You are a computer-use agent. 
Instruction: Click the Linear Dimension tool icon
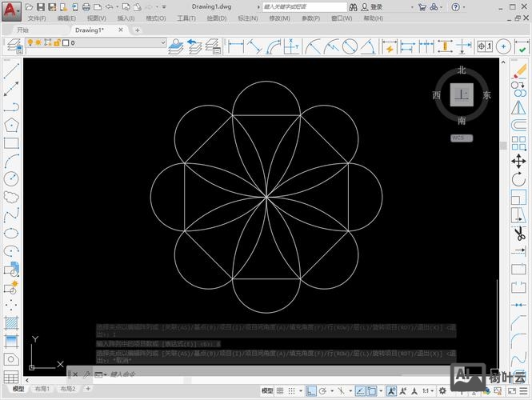click(x=235, y=46)
